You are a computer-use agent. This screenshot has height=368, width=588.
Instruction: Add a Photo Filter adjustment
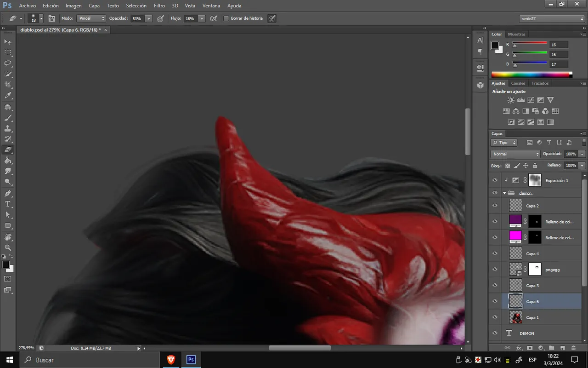click(x=535, y=111)
